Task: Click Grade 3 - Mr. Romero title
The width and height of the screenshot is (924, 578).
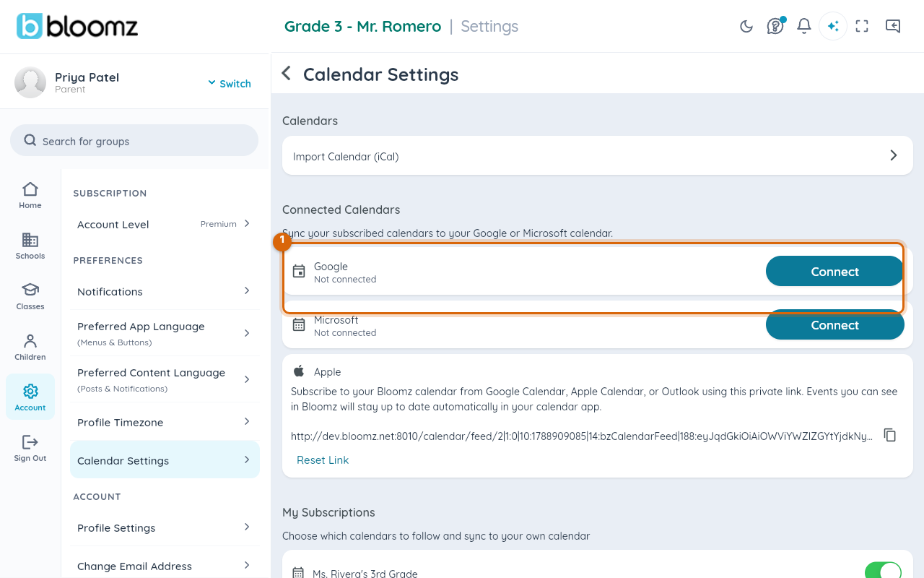Action: pyautogui.click(x=362, y=26)
